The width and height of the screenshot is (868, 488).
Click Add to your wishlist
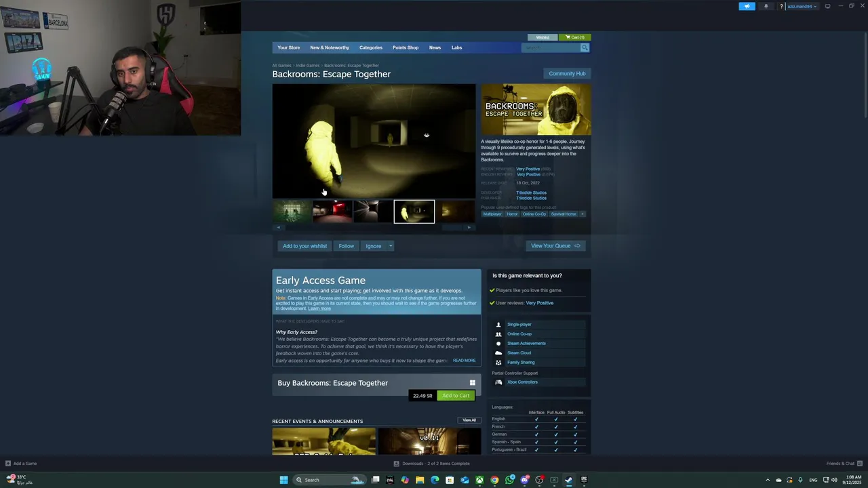pos(304,246)
